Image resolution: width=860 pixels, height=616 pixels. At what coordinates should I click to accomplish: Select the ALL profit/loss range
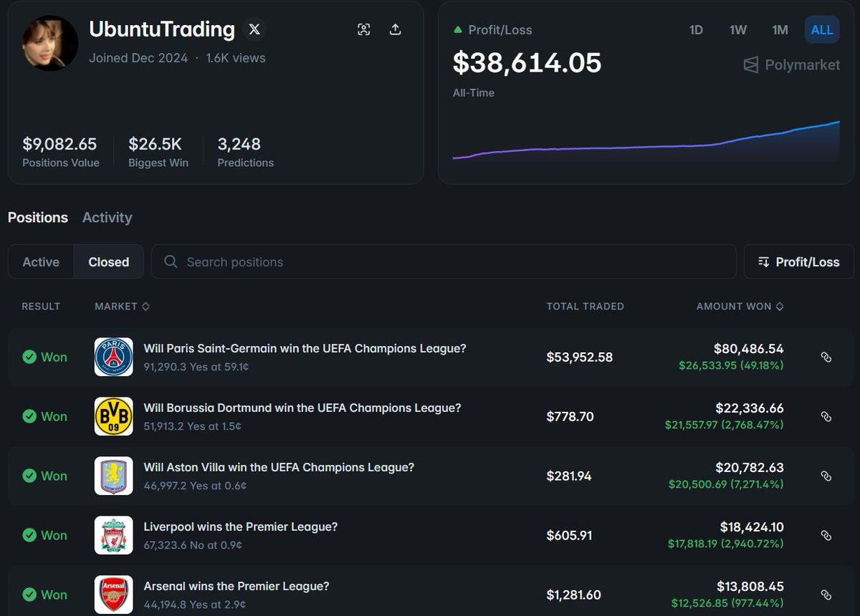tap(822, 30)
